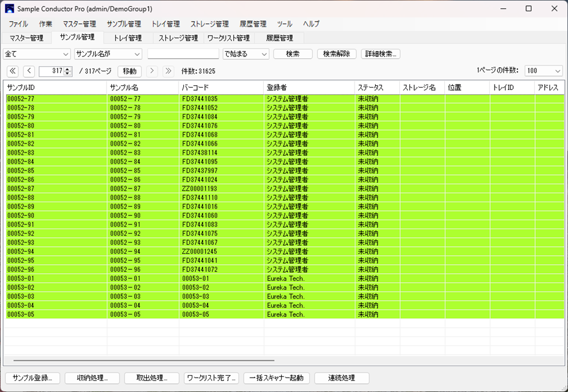Open the 1ページの件数 dropdown showing 100
Viewport: 568px width, 392px height.
coord(543,71)
